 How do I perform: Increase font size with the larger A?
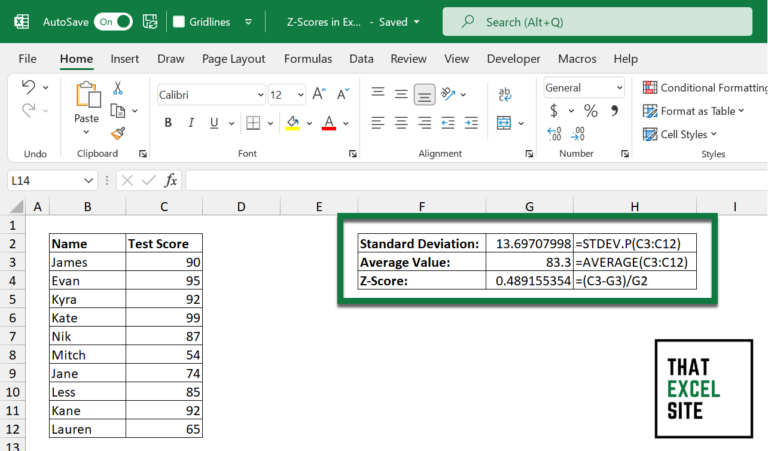coord(319,94)
